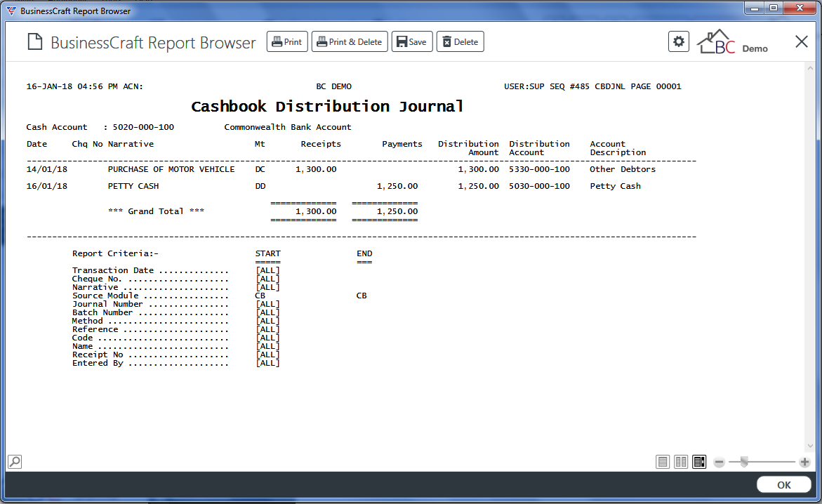Click Cashbook Distribution Journal heading
This screenshot has width=822, height=504.
pyautogui.click(x=327, y=107)
